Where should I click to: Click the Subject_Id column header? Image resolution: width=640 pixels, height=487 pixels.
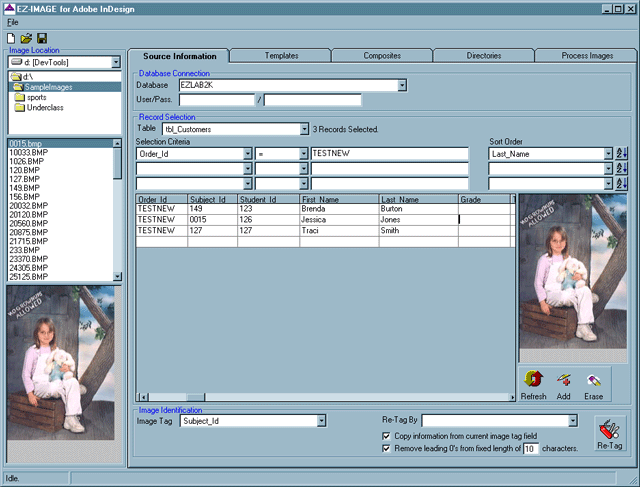[212, 199]
